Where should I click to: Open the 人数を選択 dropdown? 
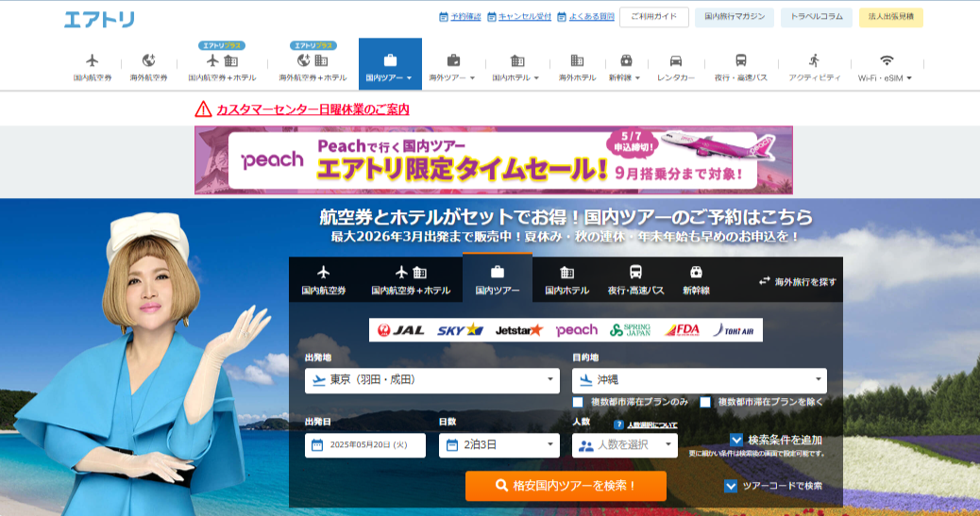pyautogui.click(x=624, y=445)
